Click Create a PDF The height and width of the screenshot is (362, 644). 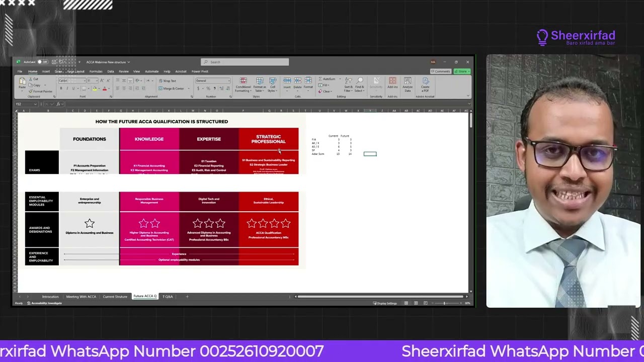[425, 84]
